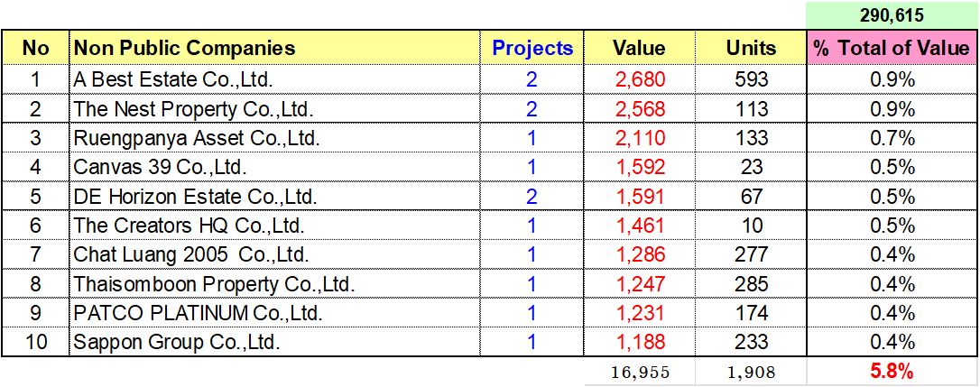Image resolution: width=980 pixels, height=387 pixels.
Task: Select the 'Projects' header cell
Action: (532, 49)
